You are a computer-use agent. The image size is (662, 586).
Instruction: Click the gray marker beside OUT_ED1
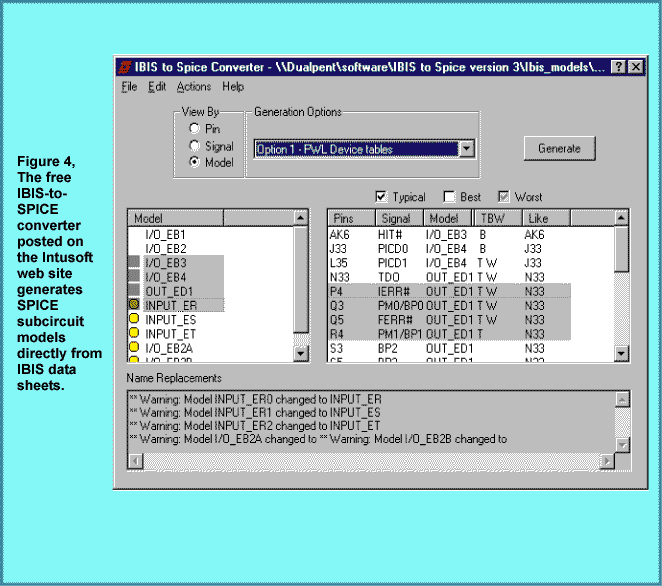[x=134, y=291]
